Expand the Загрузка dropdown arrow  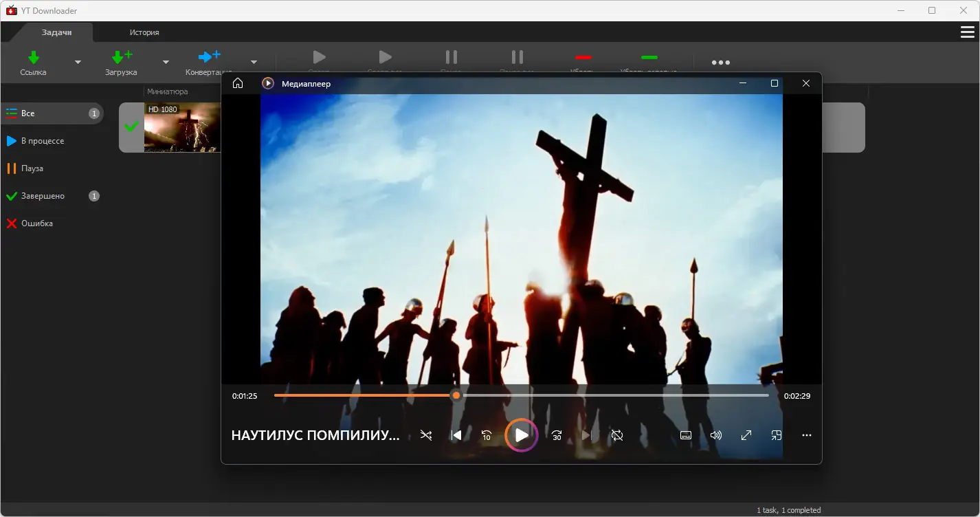(x=166, y=62)
